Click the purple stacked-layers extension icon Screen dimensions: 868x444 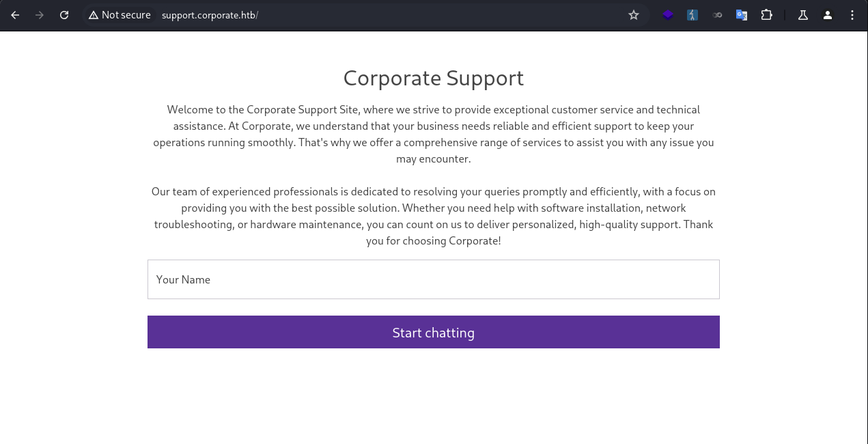pos(668,15)
